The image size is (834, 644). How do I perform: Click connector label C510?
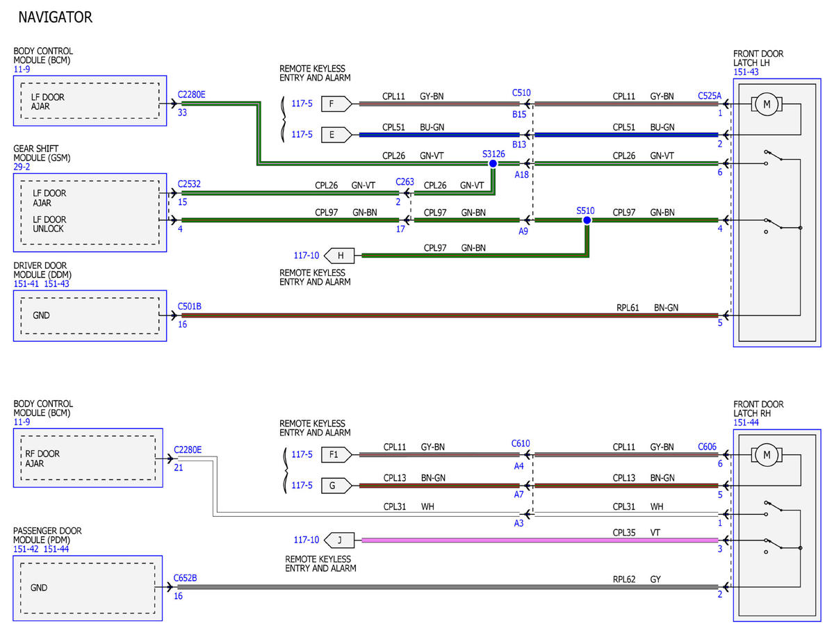click(521, 92)
